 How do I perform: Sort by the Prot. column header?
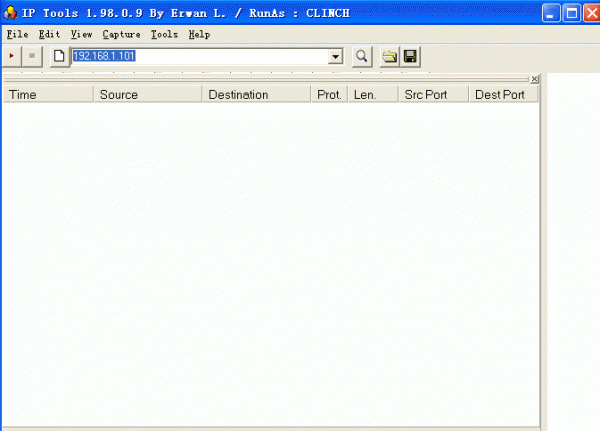[x=329, y=95]
